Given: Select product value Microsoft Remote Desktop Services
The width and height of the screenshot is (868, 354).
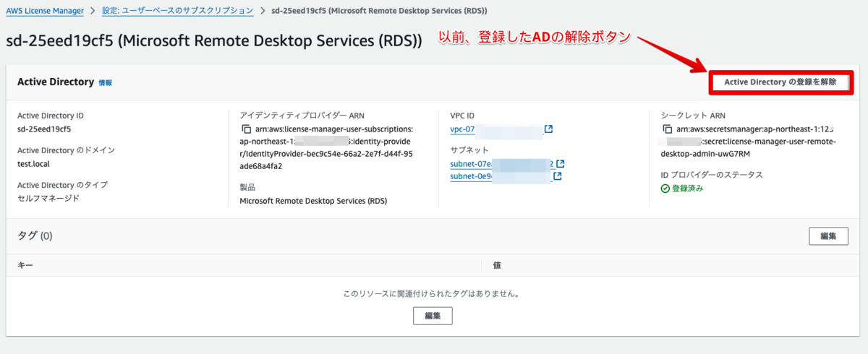Looking at the screenshot, I should click(313, 201).
